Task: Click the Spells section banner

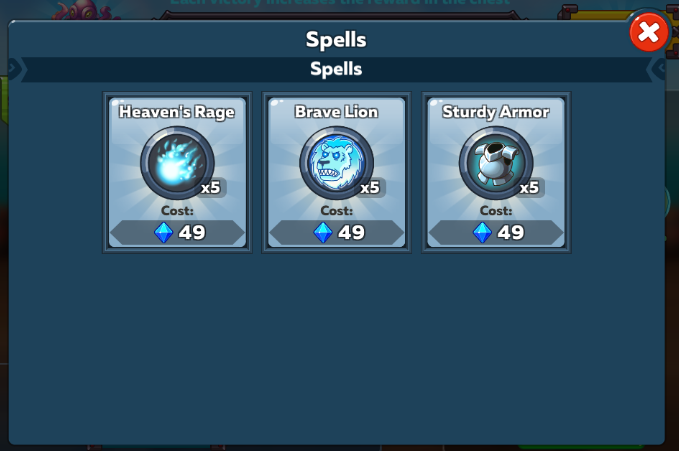Action: coord(336,69)
